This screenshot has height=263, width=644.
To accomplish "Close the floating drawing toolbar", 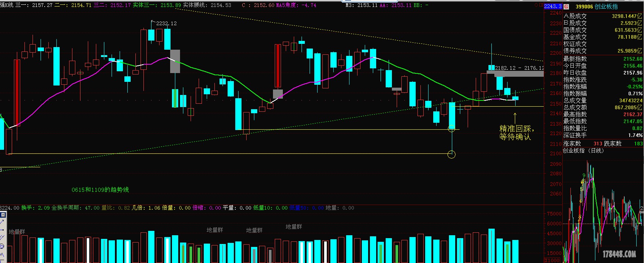I will tap(3, 214).
